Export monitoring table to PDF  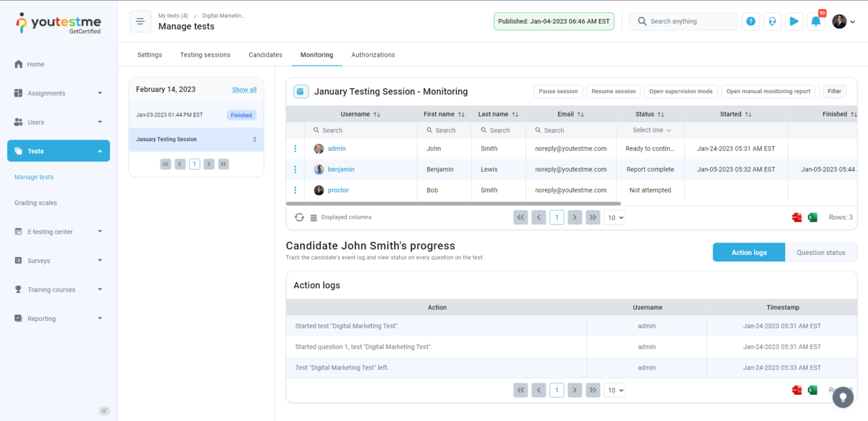(x=797, y=217)
